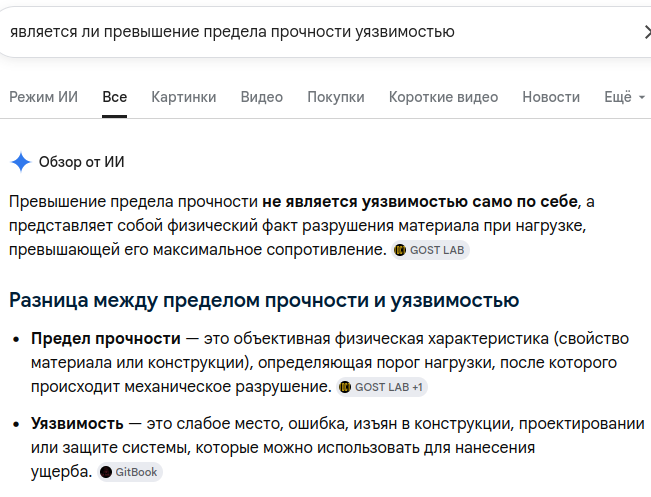Open GOST LAB source chip in first paragraph
Screen dimensions: 651x497
pos(430,250)
